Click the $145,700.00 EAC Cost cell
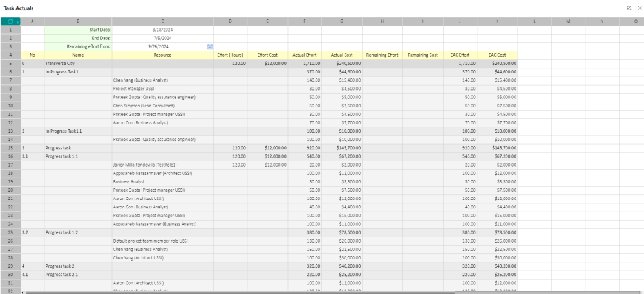 497,147
